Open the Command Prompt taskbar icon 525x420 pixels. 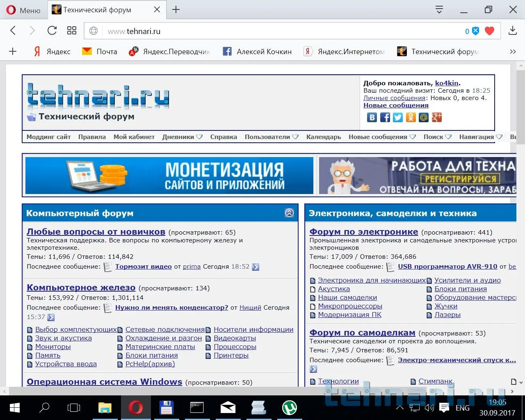click(197, 408)
